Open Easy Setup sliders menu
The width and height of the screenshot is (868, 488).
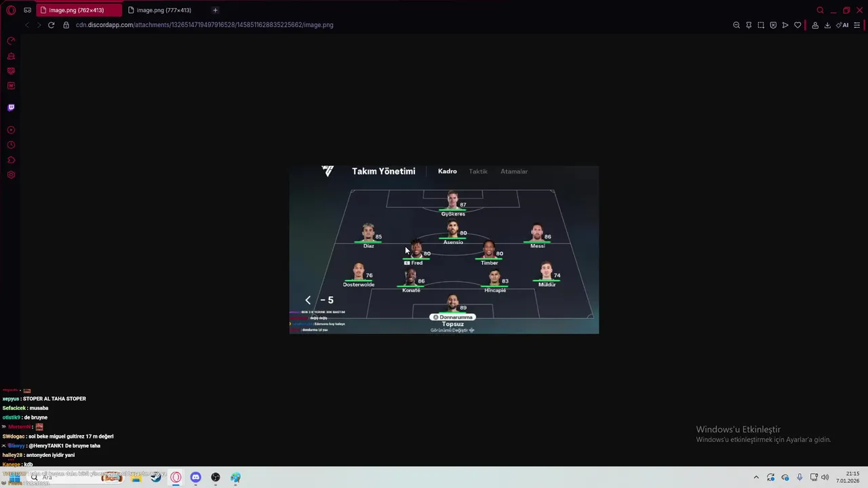857,25
